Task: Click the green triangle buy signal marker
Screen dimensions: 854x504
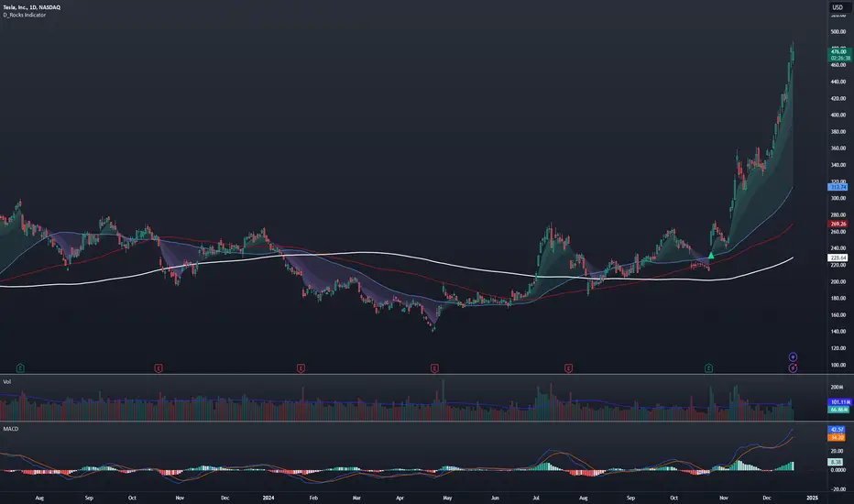Action: point(711,255)
